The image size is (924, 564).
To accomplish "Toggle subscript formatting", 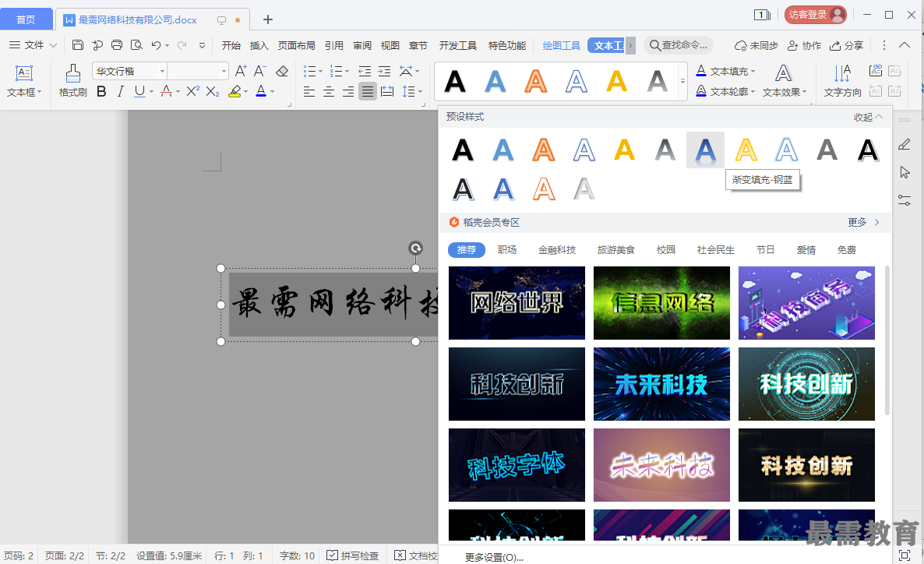I will (213, 91).
